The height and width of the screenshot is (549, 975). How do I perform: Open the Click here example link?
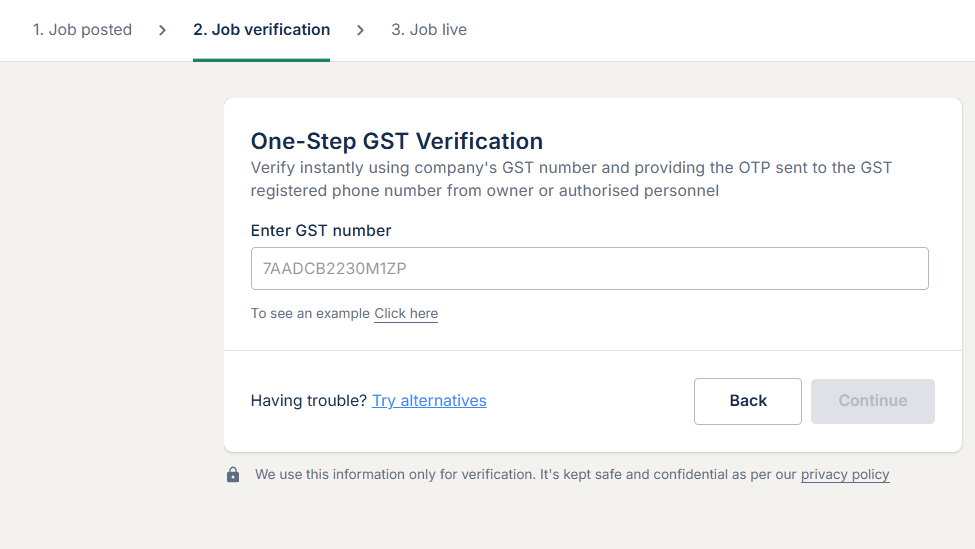coord(406,314)
